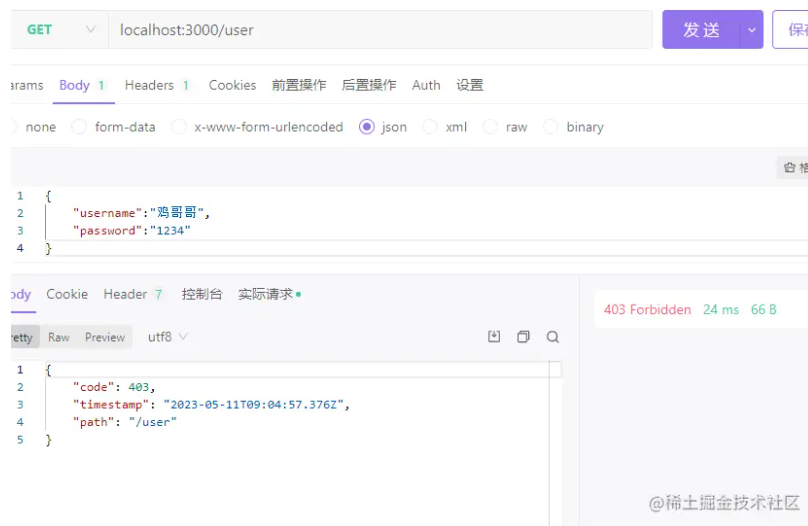Viewport: 808px width, 526px height.
Task: Click the 24 ms response time
Action: click(721, 310)
